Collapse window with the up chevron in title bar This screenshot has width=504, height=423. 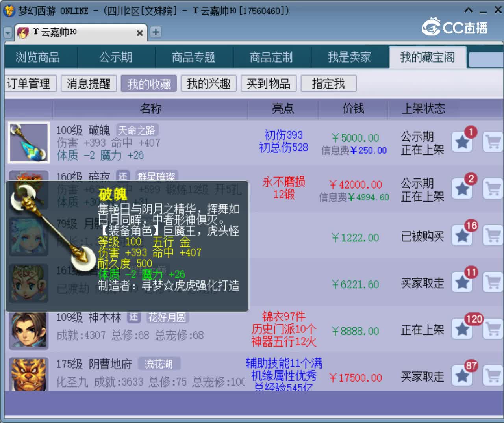(x=469, y=10)
